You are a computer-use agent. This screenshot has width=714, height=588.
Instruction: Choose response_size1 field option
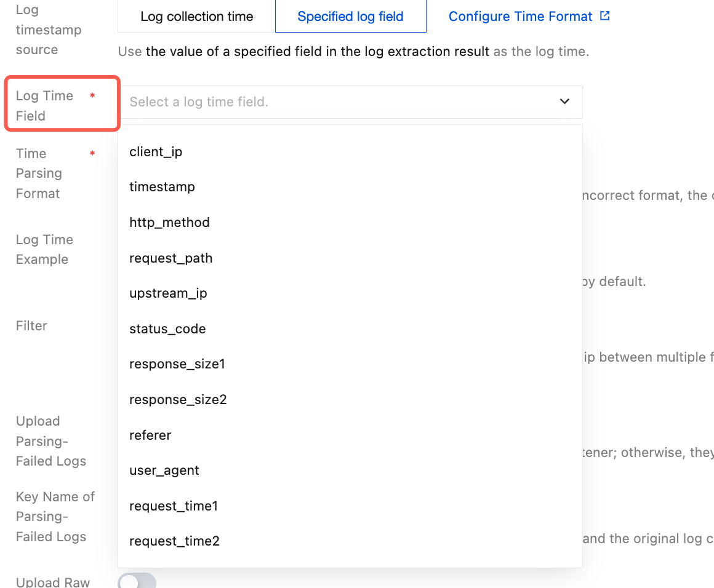click(350, 364)
